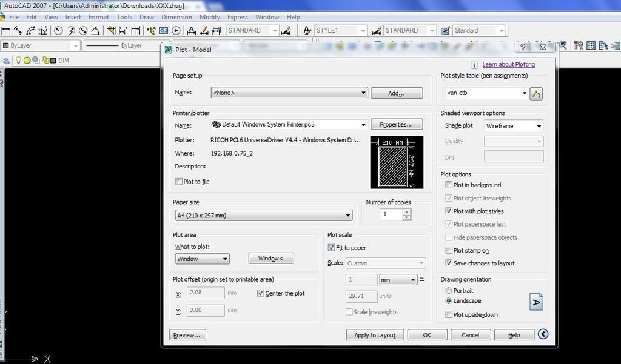The width and height of the screenshot is (621, 364).
Task: Select the Tolerance tool
Action: click(164, 30)
